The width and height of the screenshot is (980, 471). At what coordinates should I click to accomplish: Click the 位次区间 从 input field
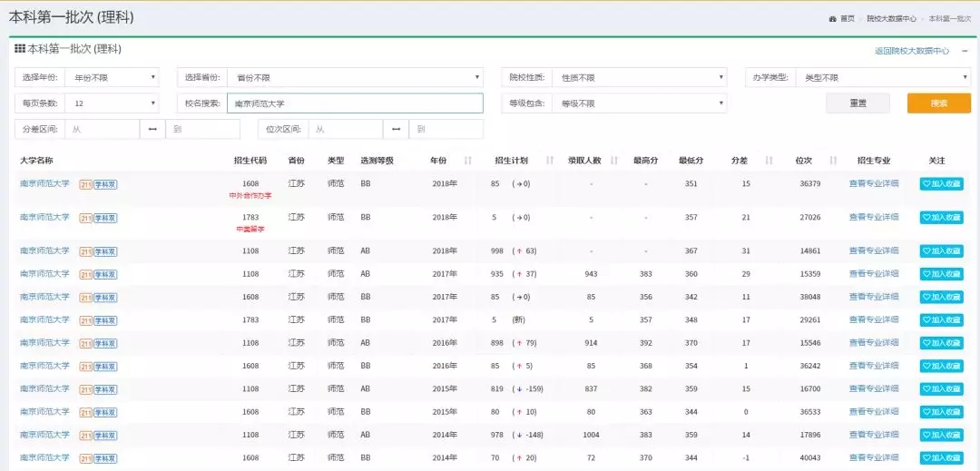pos(345,129)
